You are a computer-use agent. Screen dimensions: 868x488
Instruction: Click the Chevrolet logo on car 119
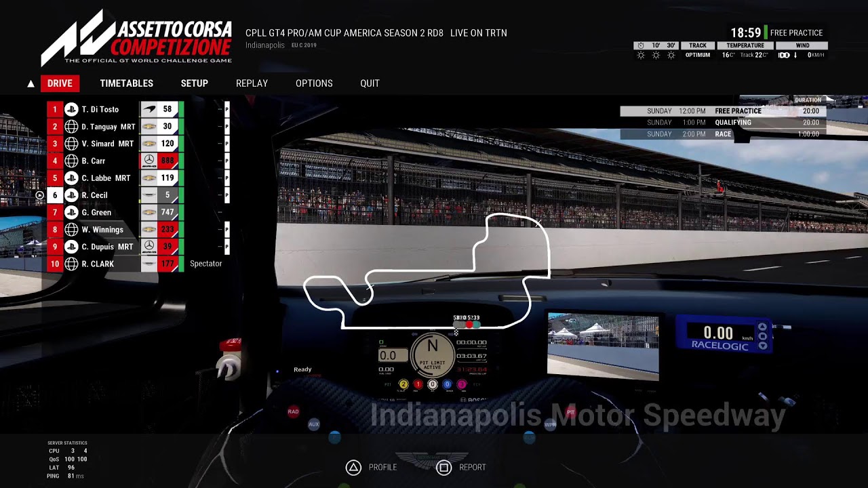point(149,178)
